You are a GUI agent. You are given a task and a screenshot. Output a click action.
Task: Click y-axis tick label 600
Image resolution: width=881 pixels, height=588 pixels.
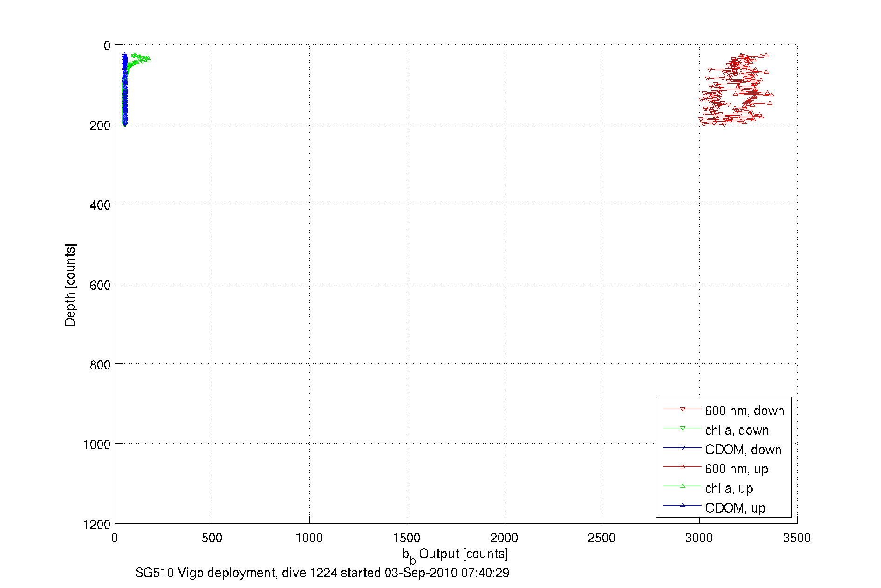pos(100,285)
